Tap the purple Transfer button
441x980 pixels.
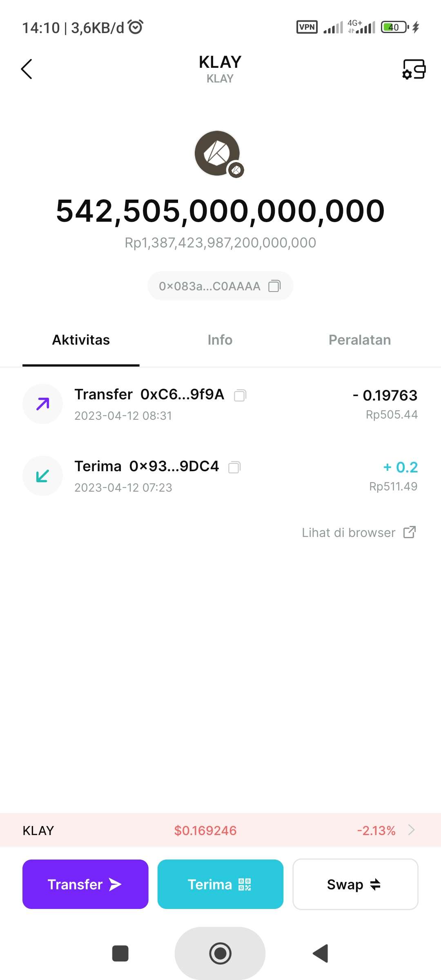click(x=85, y=884)
